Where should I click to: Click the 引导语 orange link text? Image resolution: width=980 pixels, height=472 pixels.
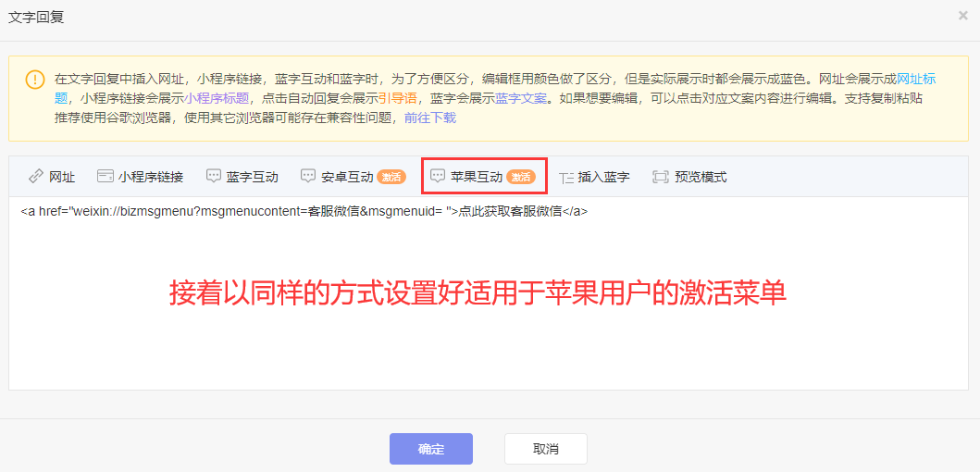tap(397, 99)
